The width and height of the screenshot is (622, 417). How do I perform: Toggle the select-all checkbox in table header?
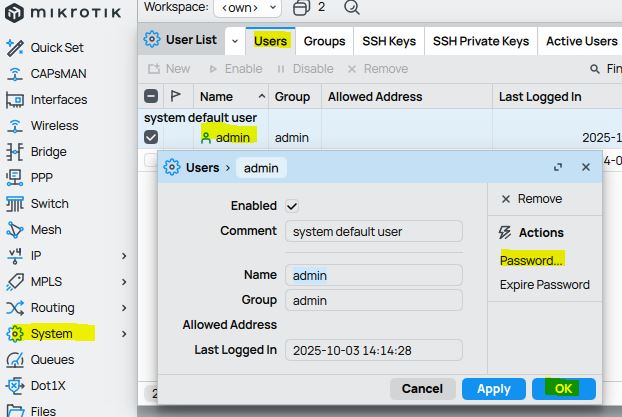tap(151, 97)
